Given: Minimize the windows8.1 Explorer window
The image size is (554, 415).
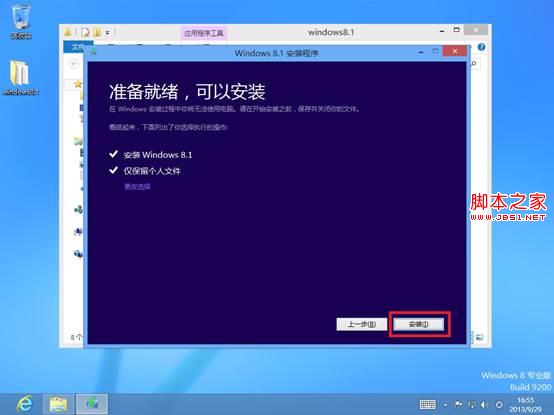Looking at the screenshot, I should click(x=442, y=31).
